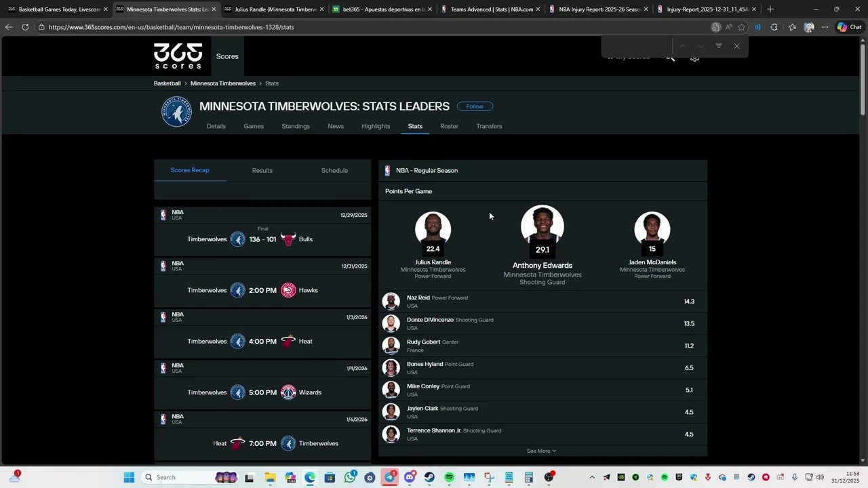The width and height of the screenshot is (868, 488).
Task: Select the Naz Reid row
Action: [542, 302]
